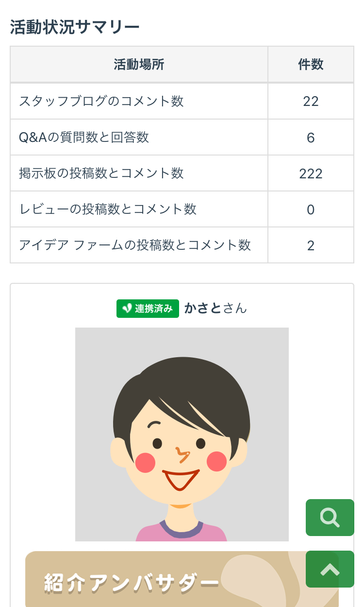This screenshot has width=364, height=607.
Task: Click the 件数 column header
Action: coord(311,65)
